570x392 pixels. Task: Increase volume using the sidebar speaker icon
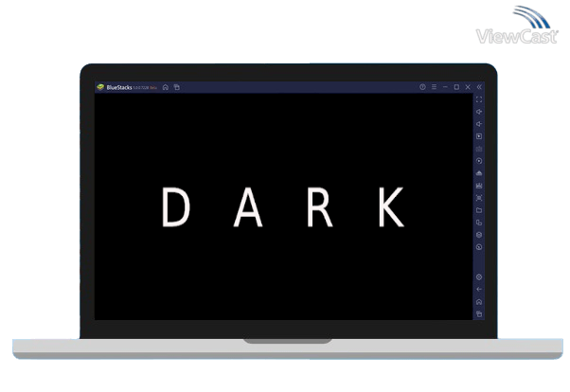479,112
